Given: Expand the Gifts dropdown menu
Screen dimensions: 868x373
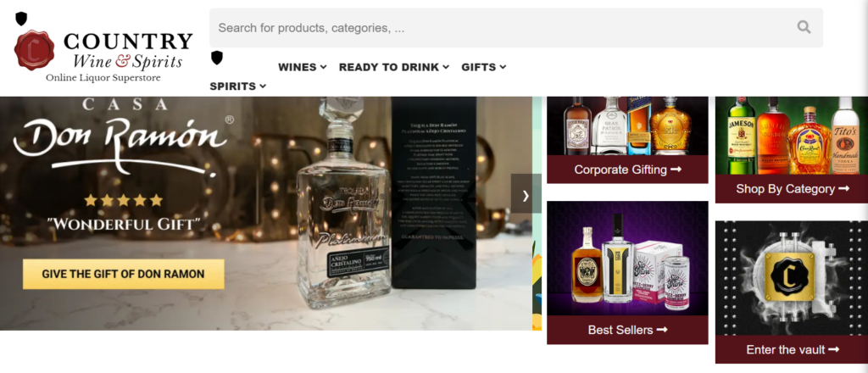Looking at the screenshot, I should coord(484,67).
